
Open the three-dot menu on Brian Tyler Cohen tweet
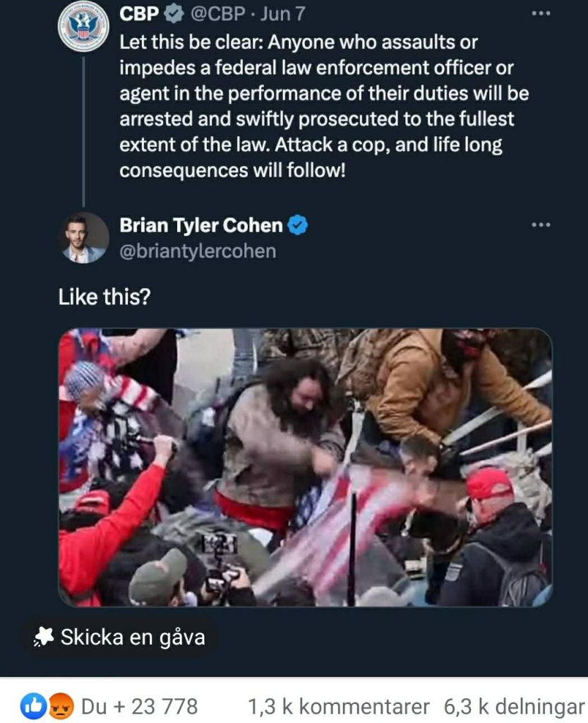pos(541,225)
